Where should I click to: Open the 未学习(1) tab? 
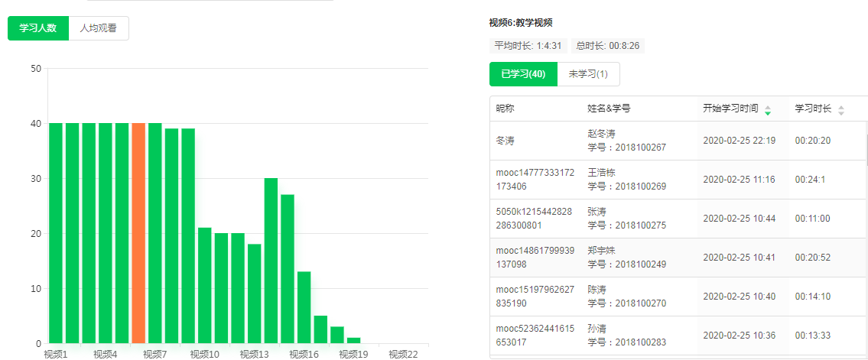pos(588,74)
